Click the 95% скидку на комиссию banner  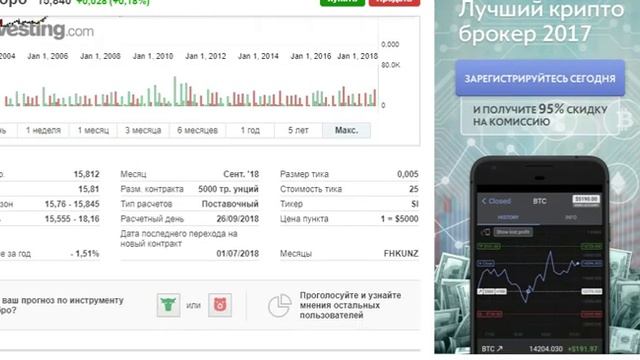click(540, 116)
